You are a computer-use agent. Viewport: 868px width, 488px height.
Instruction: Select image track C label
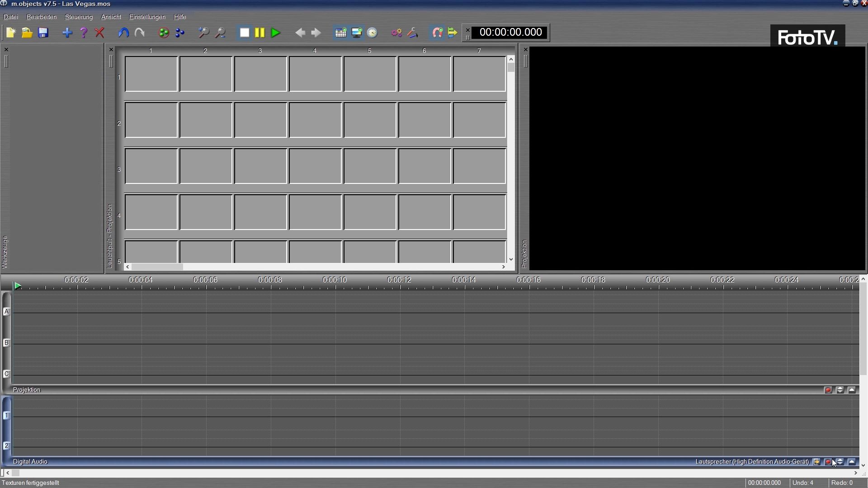click(x=7, y=374)
